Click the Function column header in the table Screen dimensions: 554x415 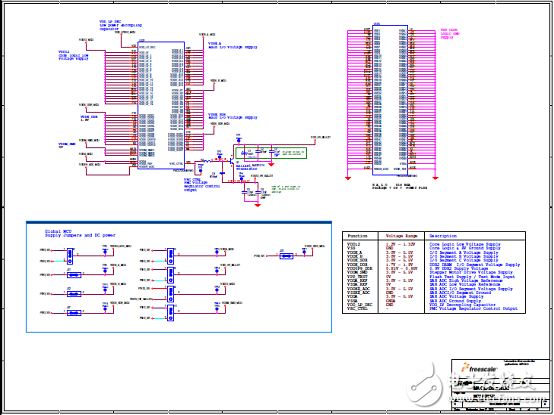tap(357, 236)
